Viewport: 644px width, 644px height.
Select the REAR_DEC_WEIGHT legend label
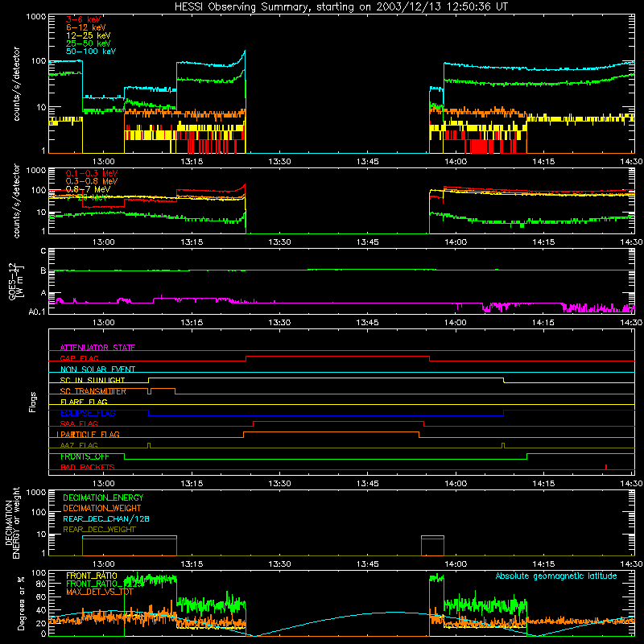click(99, 530)
